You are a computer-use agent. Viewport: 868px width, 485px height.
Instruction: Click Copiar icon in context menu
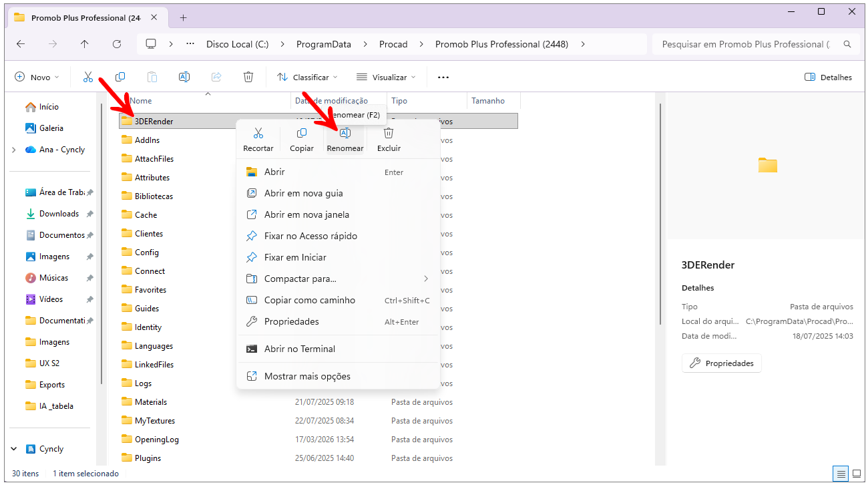click(x=301, y=139)
